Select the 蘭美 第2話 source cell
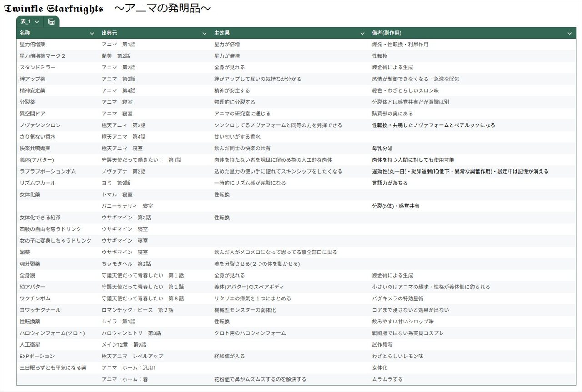Image resolution: width=582 pixels, height=392 pixels. click(116, 56)
